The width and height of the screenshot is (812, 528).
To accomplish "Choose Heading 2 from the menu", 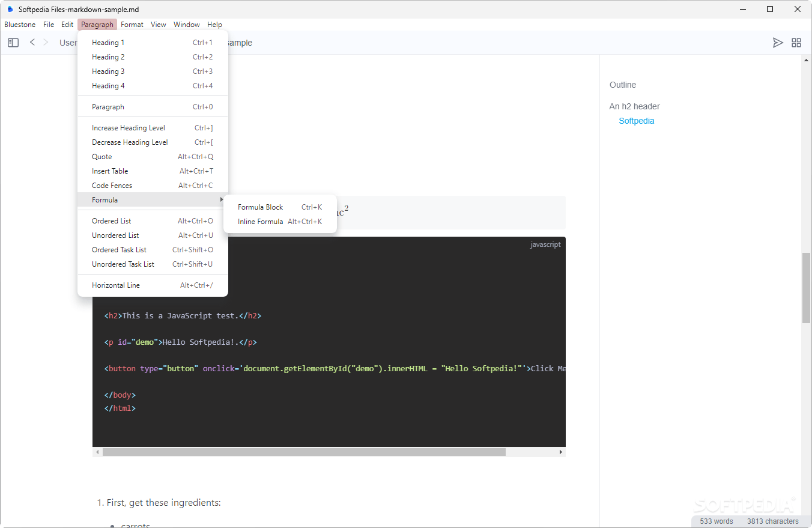I will 153,57.
